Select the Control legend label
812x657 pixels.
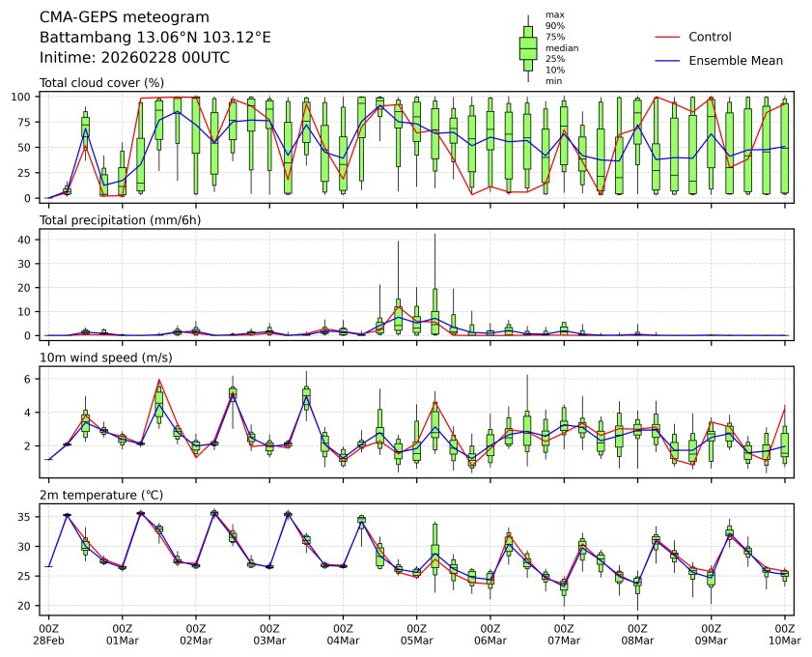click(710, 37)
